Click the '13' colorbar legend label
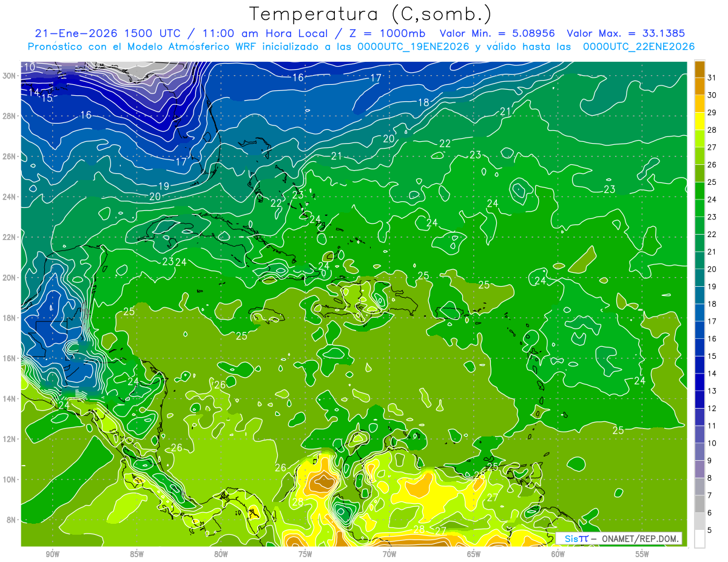This screenshot has height=562, width=728. point(712,390)
